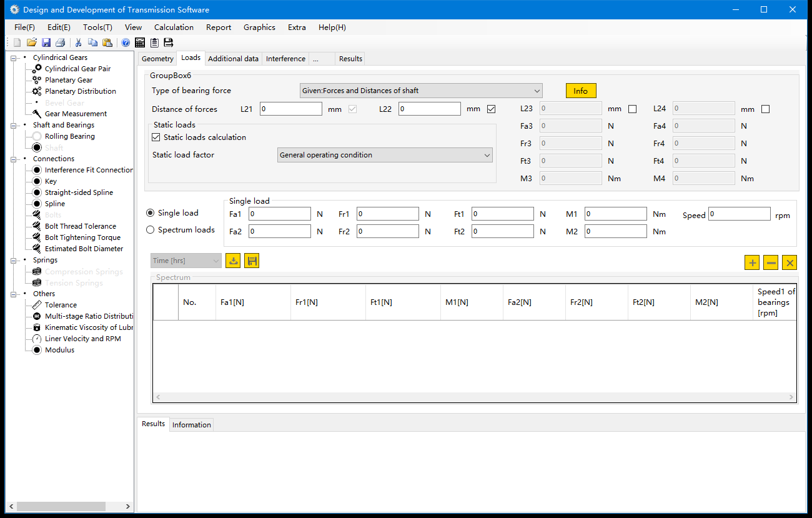Click the L21 distance input field

(291, 109)
